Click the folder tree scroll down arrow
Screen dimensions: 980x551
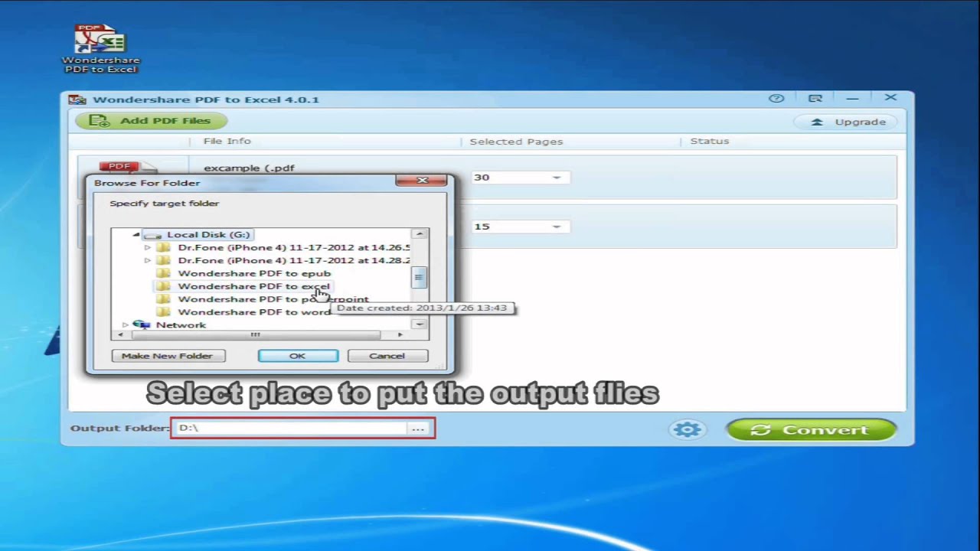[x=419, y=324]
